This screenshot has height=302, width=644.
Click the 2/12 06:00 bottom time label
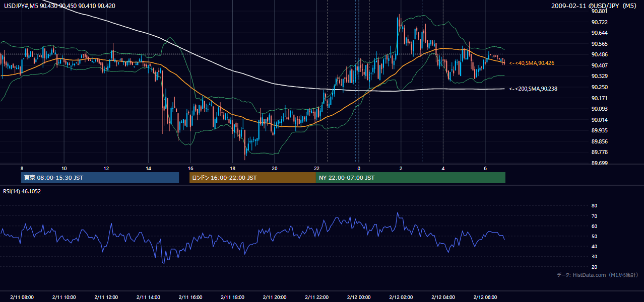pos(485,297)
